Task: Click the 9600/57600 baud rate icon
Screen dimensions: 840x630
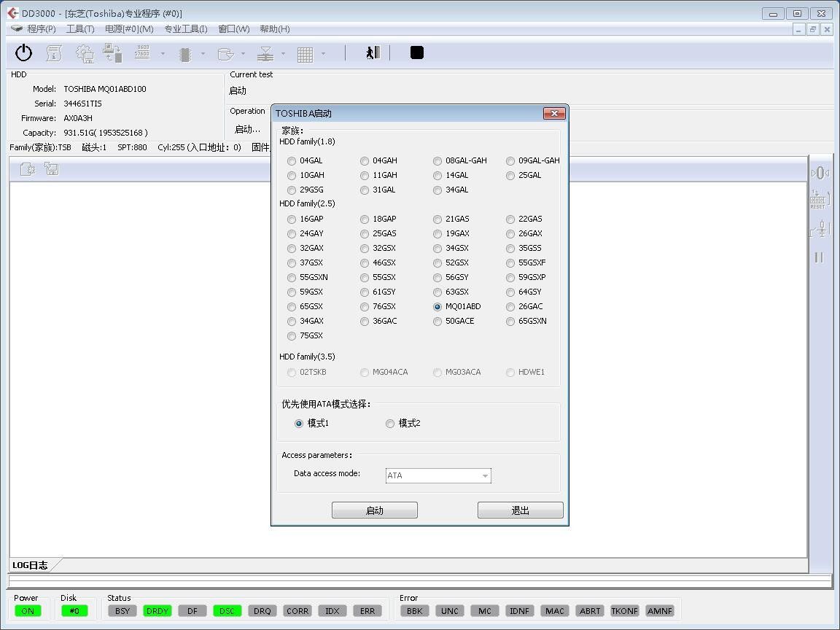Action: click(142, 52)
